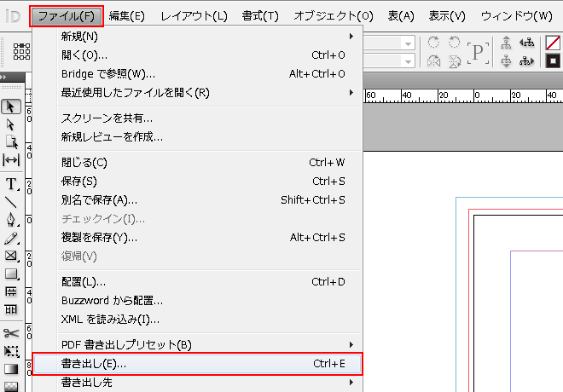The height and width of the screenshot is (392, 563).
Task: Select the Pen tool
Action: [x=12, y=220]
